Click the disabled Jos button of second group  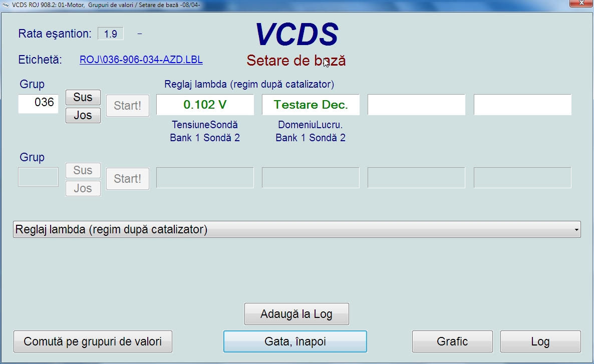click(83, 188)
